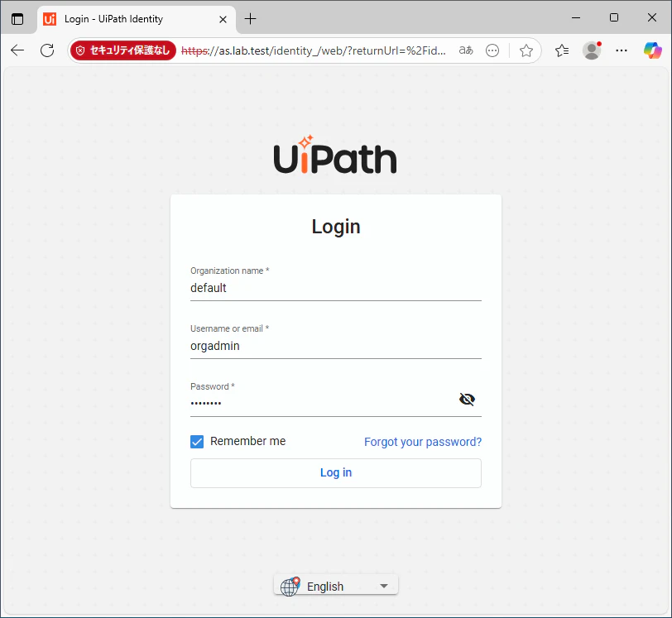Open the security not protected warning badge
The width and height of the screenshot is (672, 618).
(123, 50)
